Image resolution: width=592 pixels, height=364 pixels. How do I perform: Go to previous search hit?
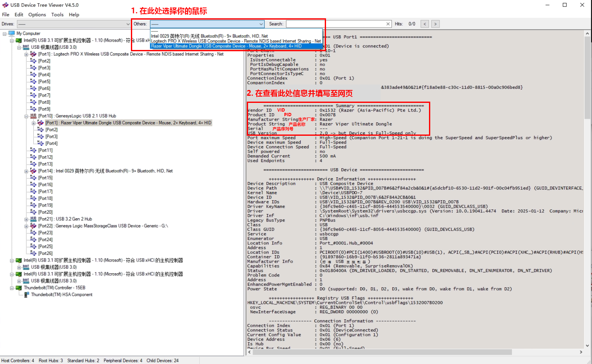425,24
